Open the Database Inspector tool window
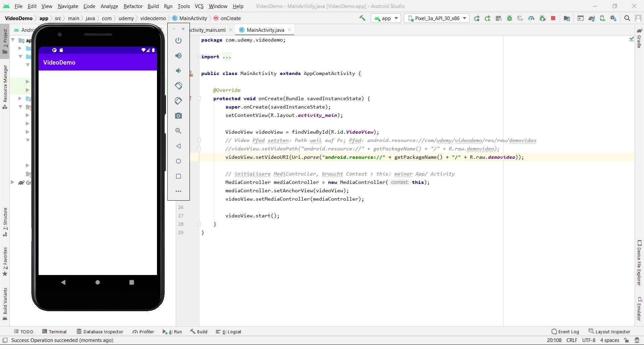Image resolution: width=644 pixels, height=345 pixels. 100,332
